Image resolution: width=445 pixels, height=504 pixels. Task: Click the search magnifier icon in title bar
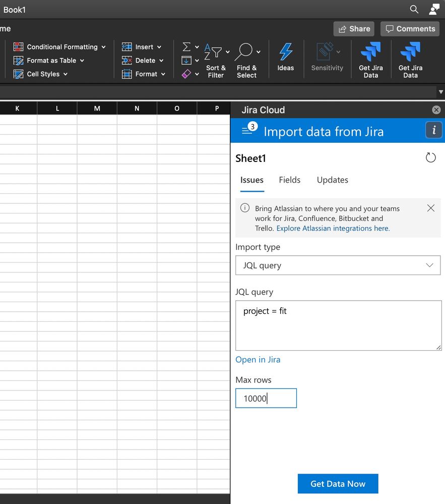[414, 9]
